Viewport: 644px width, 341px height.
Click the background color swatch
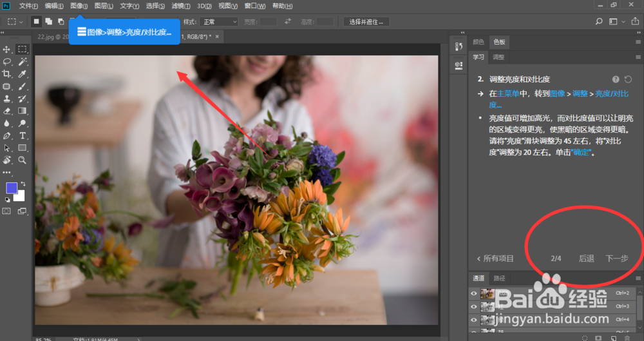[20, 197]
